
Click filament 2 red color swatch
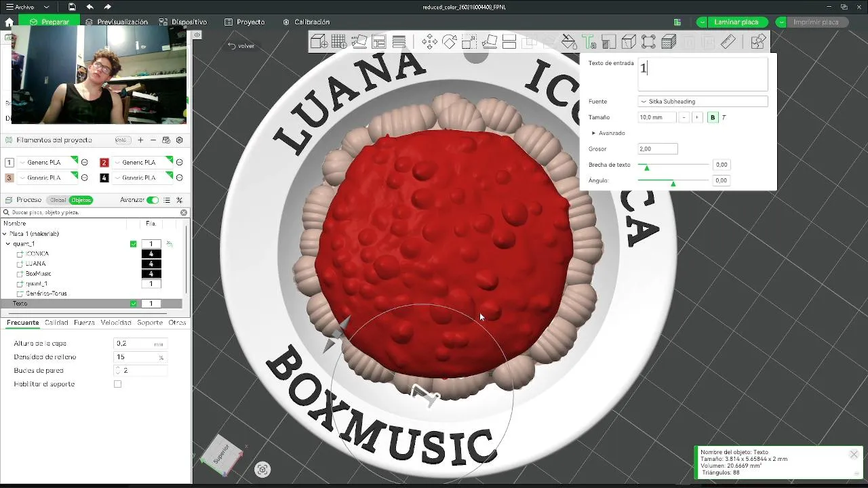(x=104, y=162)
